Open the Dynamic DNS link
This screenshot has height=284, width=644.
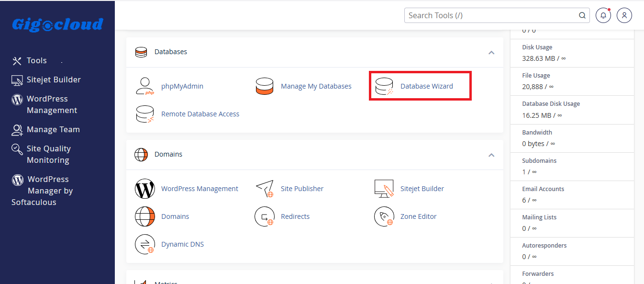coord(182,244)
